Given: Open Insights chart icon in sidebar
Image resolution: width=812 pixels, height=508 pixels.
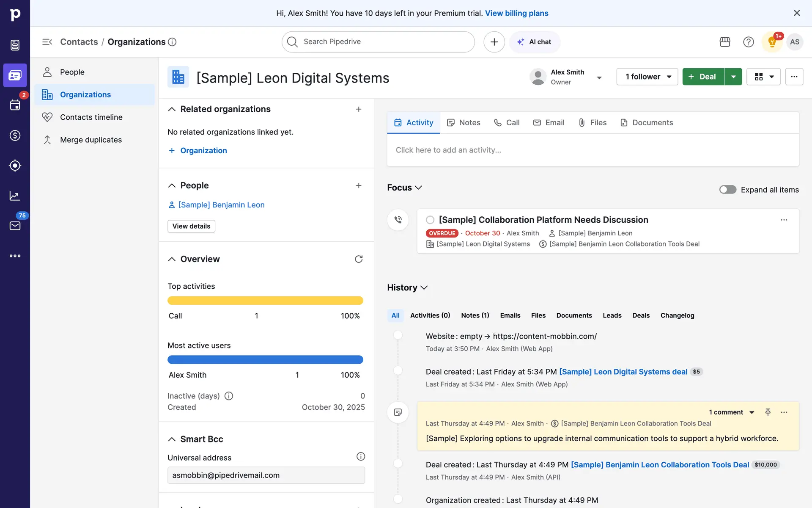Looking at the screenshot, I should pos(15,196).
